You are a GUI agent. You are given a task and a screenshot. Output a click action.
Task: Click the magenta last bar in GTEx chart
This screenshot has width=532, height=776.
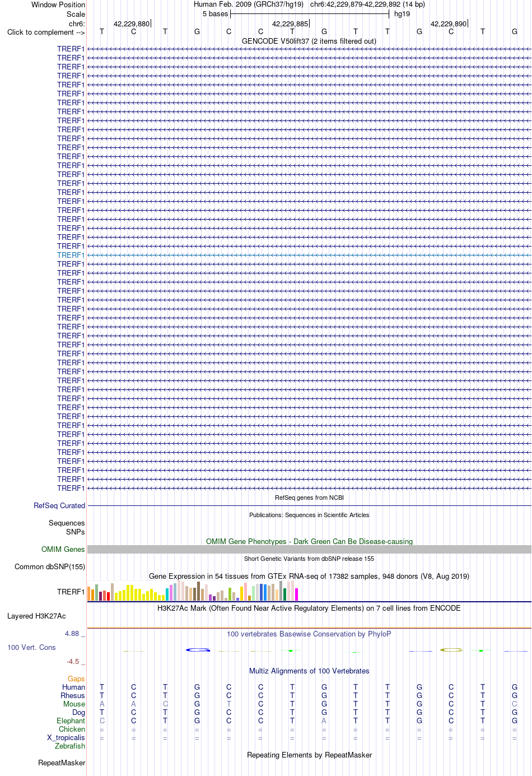pyautogui.click(x=297, y=594)
